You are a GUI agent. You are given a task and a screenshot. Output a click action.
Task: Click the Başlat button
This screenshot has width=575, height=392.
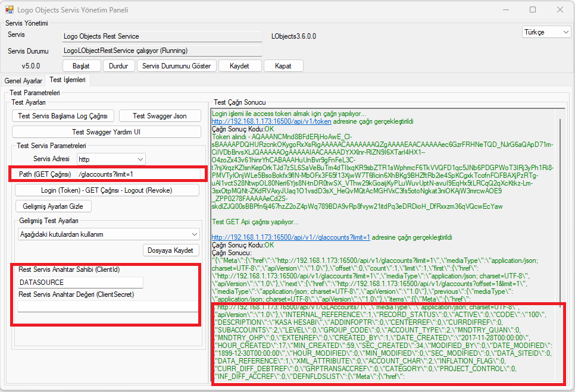[x=82, y=66]
